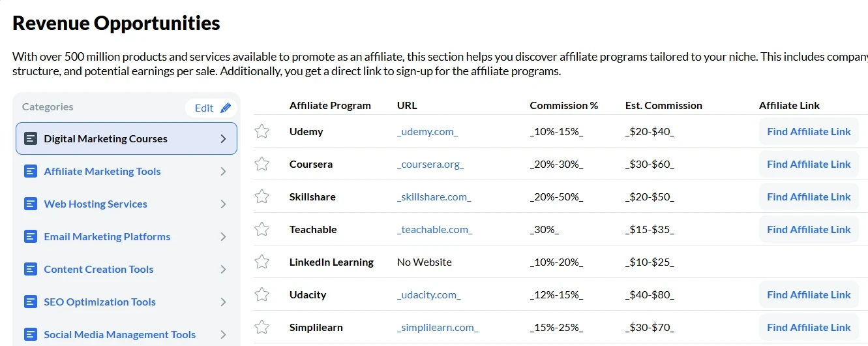Image resolution: width=868 pixels, height=346 pixels.
Task: Click the Web Hosting Services category icon
Action: click(30, 204)
